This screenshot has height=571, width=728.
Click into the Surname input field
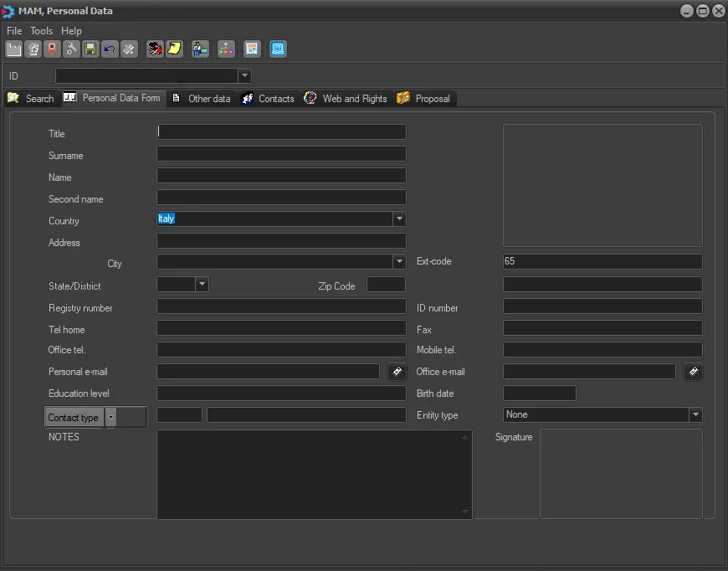point(281,154)
